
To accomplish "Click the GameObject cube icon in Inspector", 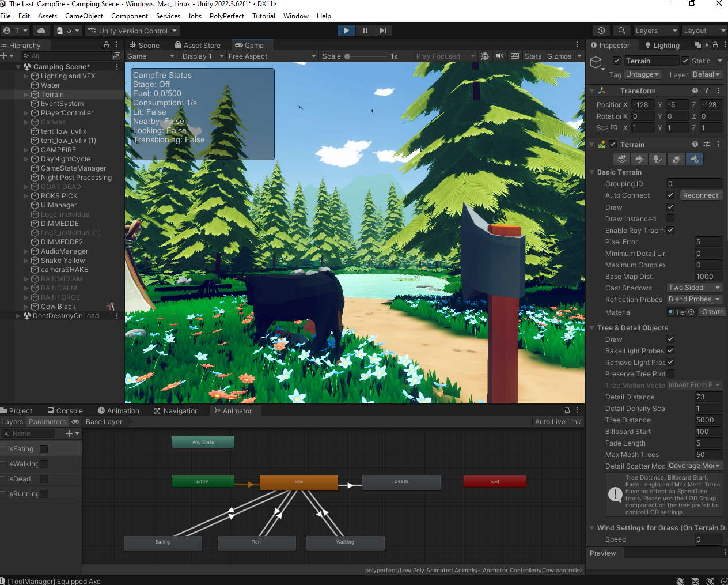I will pyautogui.click(x=596, y=62).
